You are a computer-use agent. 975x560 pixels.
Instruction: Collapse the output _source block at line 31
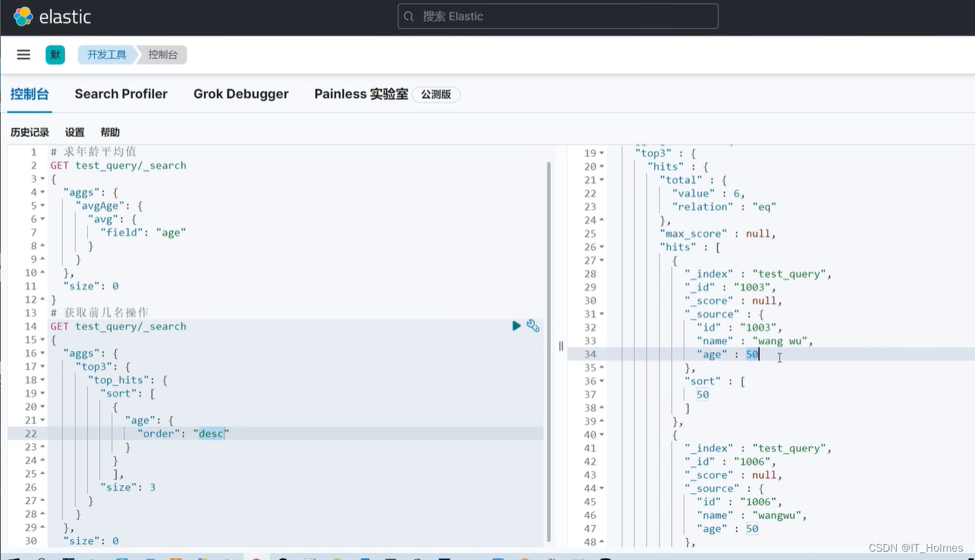pyautogui.click(x=602, y=314)
